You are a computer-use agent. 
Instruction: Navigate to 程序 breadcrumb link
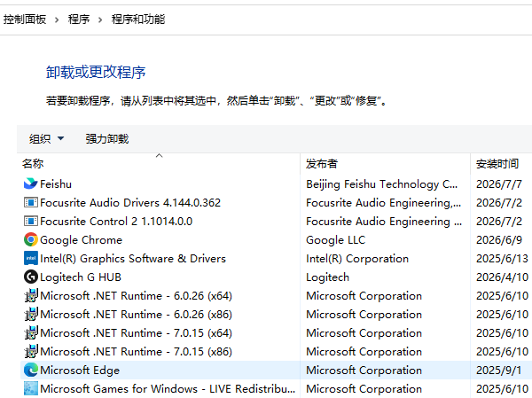(x=78, y=20)
